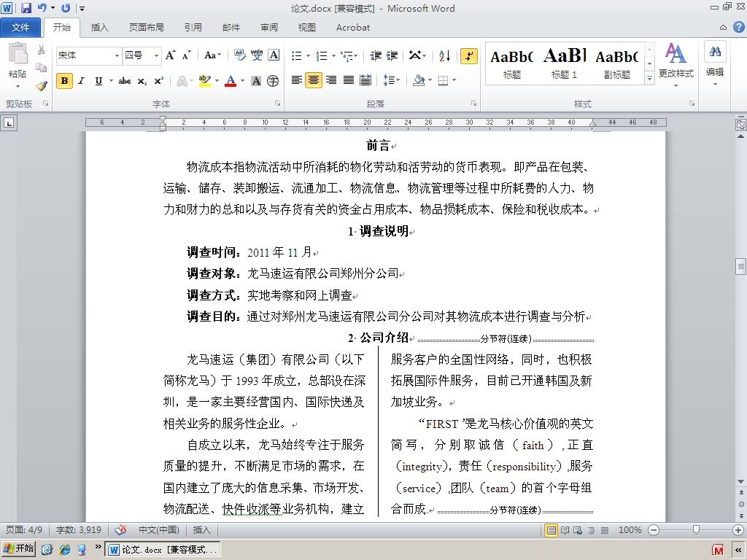Click the vertical scrollbar thumb
Viewport: 747px width, 560px height.
(x=741, y=266)
